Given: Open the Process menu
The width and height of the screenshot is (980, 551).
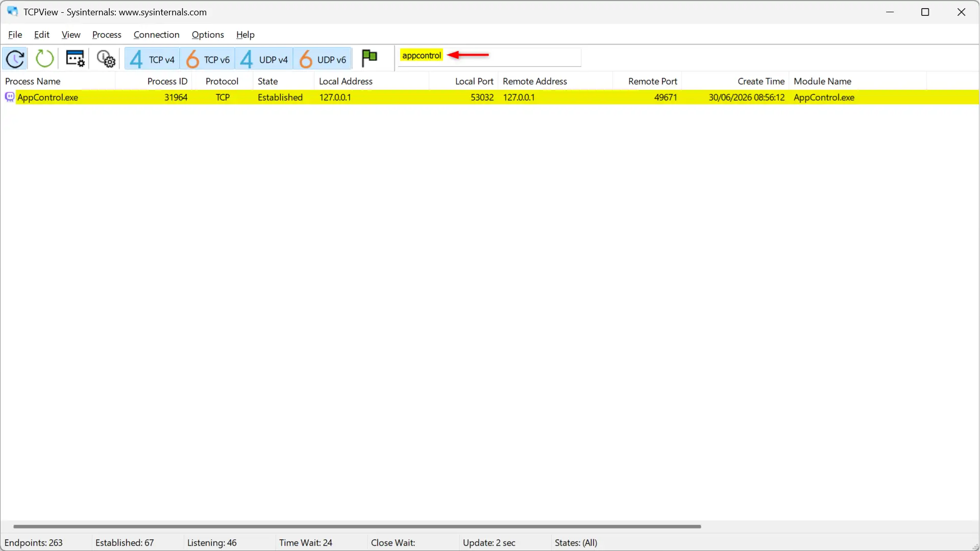Looking at the screenshot, I should pyautogui.click(x=107, y=35).
